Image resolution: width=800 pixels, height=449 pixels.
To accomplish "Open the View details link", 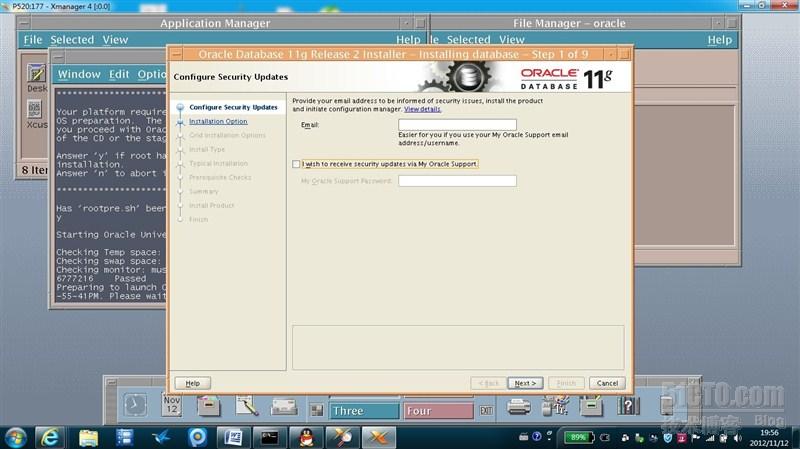I will [x=422, y=109].
